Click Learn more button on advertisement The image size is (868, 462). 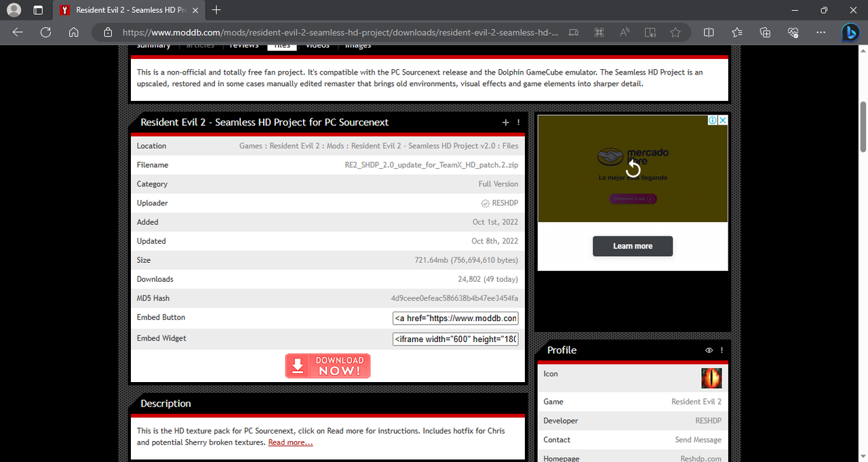coord(633,246)
